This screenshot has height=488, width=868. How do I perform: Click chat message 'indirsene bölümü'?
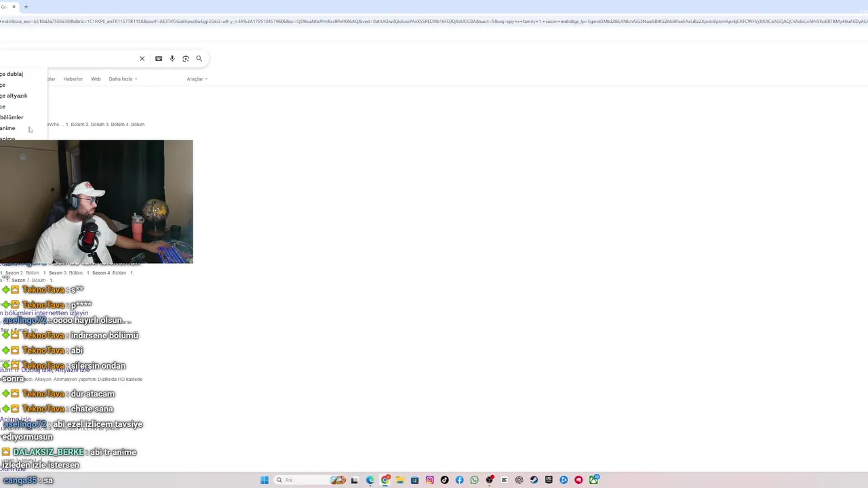(104, 335)
